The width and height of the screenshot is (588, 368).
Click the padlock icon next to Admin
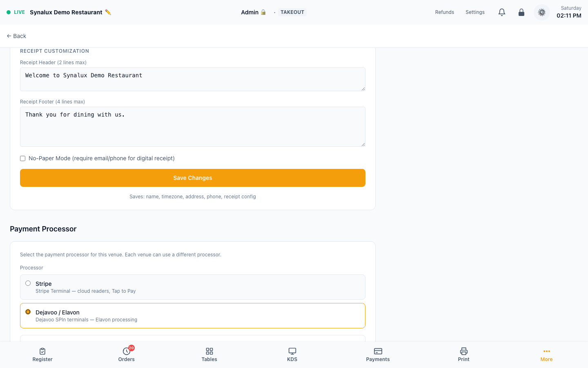263,12
